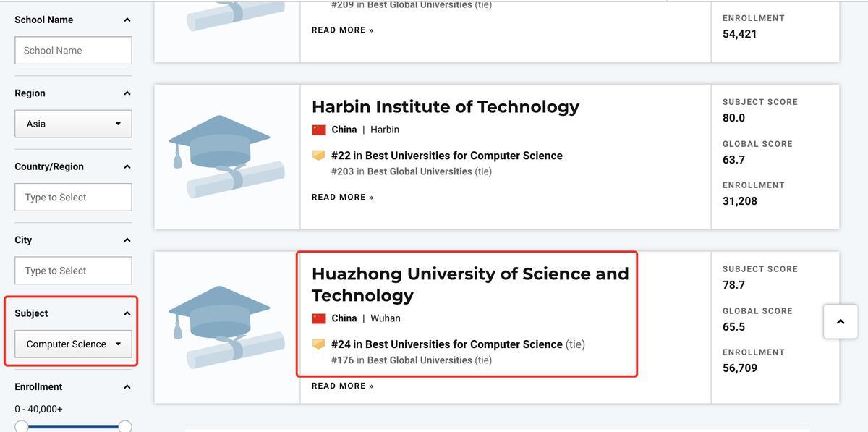
Task: Click READ MORE under Huazhong University
Action: tap(343, 386)
